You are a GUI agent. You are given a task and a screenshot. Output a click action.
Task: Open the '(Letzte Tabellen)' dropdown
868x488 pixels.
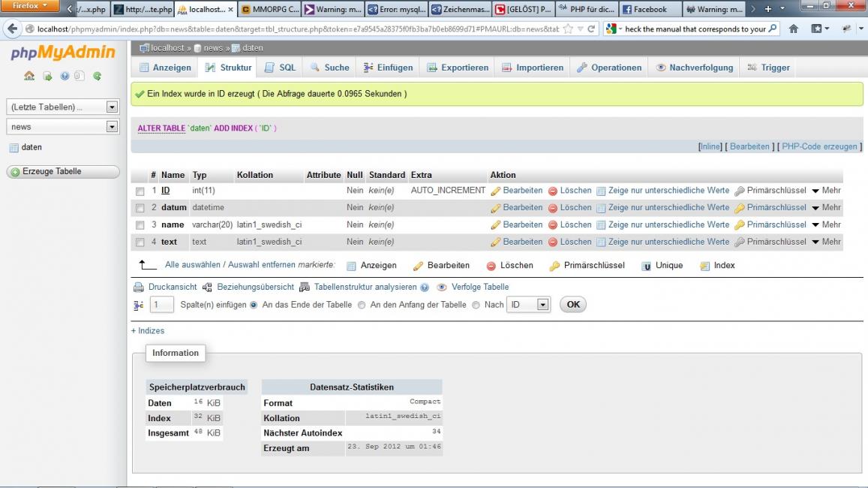(64, 107)
